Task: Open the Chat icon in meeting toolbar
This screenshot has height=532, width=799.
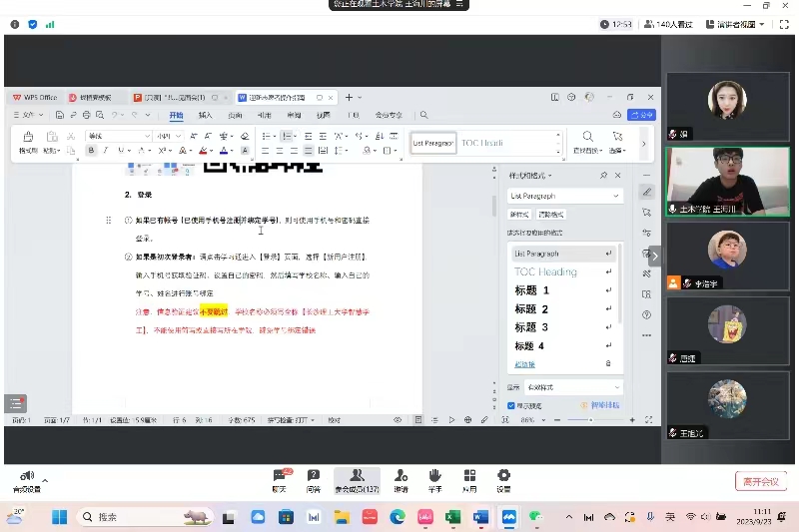Action: click(280, 480)
